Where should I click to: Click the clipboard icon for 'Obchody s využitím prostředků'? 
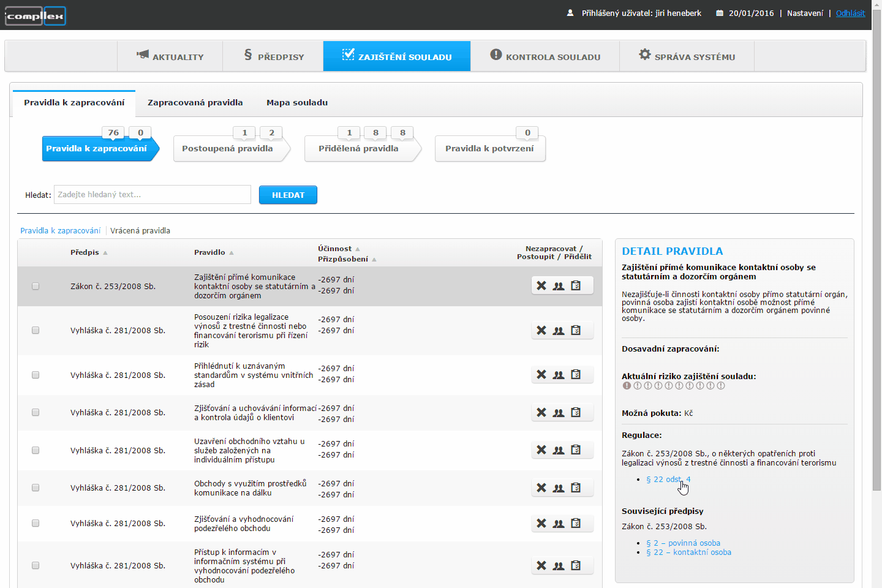click(x=576, y=488)
